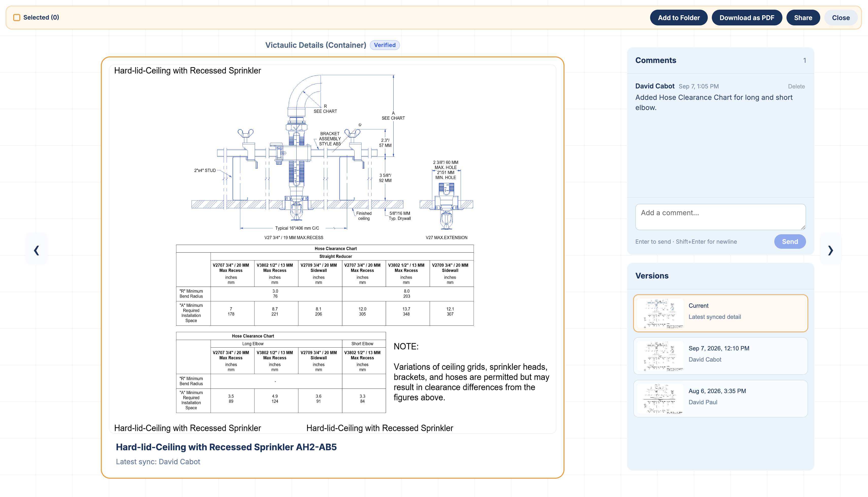
Task: Download the detail as PDF
Action: coord(747,18)
